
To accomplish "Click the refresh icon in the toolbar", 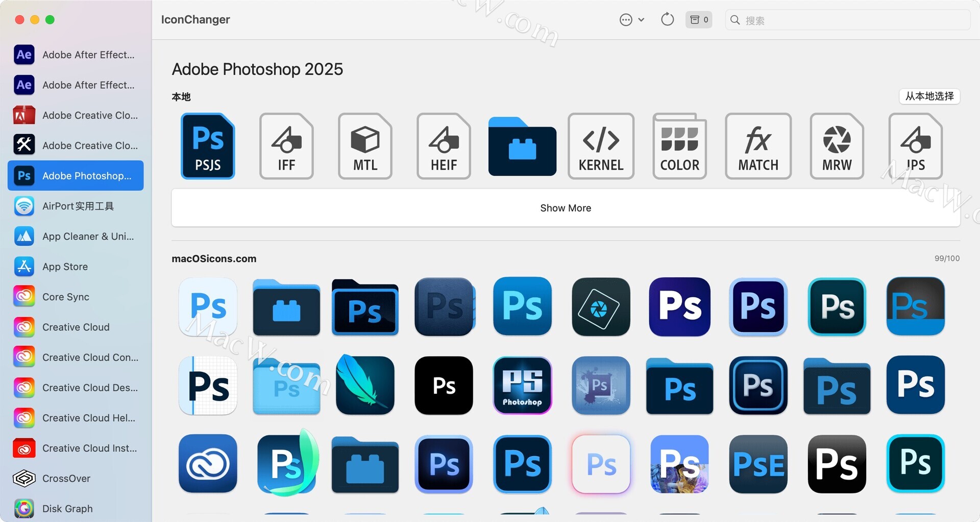I will click(667, 20).
